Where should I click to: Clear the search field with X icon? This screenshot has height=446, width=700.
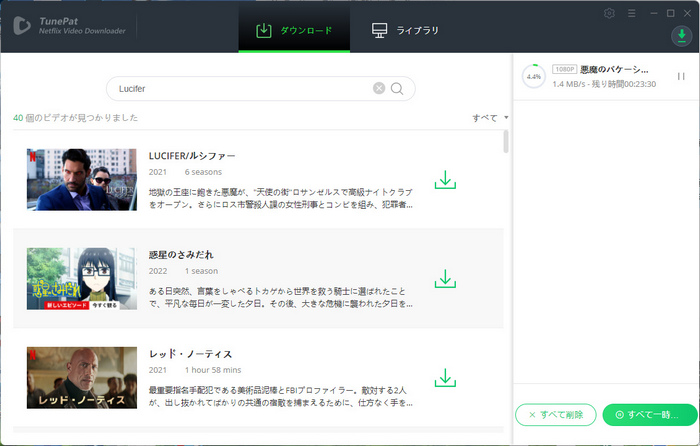point(379,88)
